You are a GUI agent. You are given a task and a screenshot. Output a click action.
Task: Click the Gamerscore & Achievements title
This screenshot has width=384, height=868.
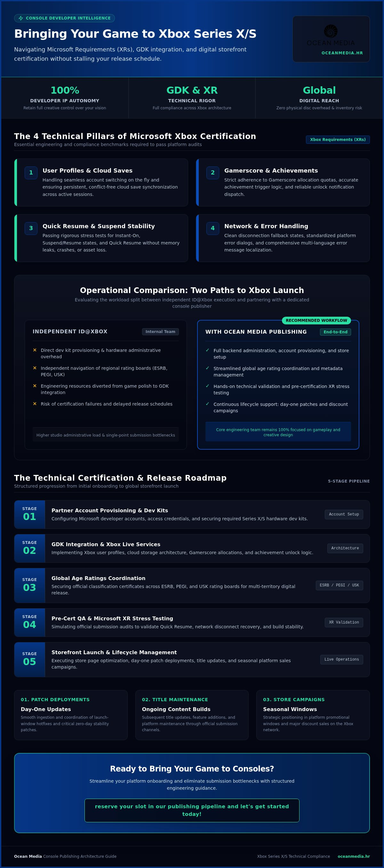tap(271, 171)
